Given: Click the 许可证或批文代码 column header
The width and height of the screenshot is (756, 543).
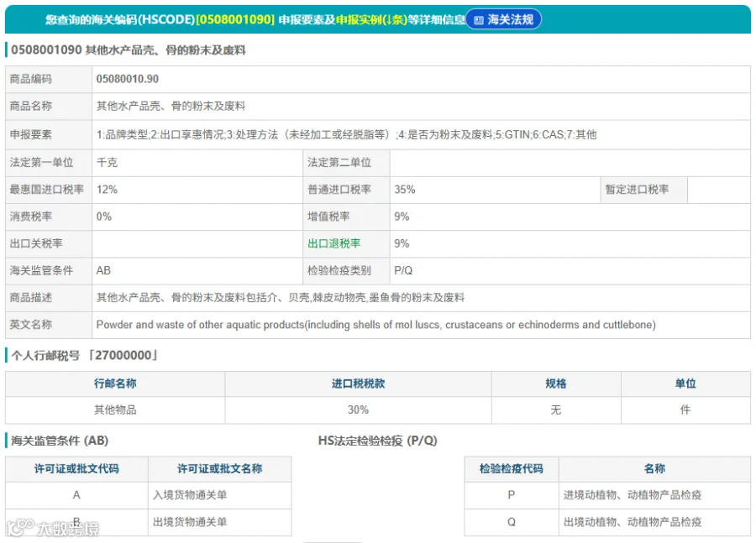Looking at the screenshot, I should point(76,469).
